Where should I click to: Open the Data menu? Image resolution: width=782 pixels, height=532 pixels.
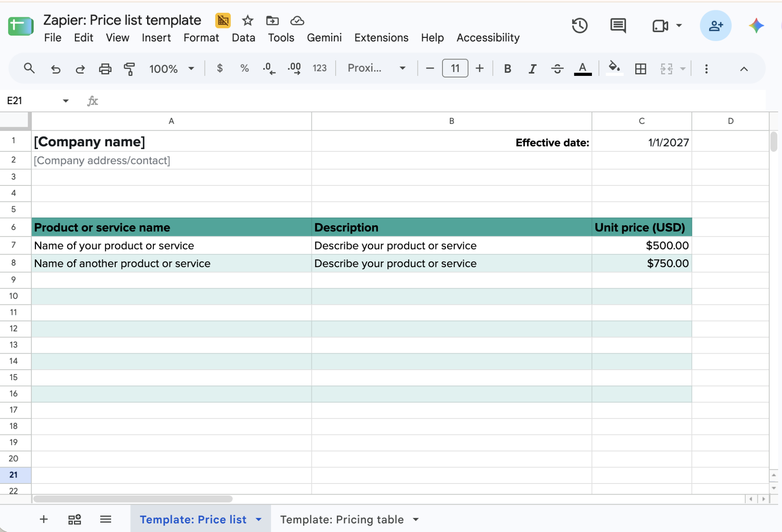coord(243,38)
